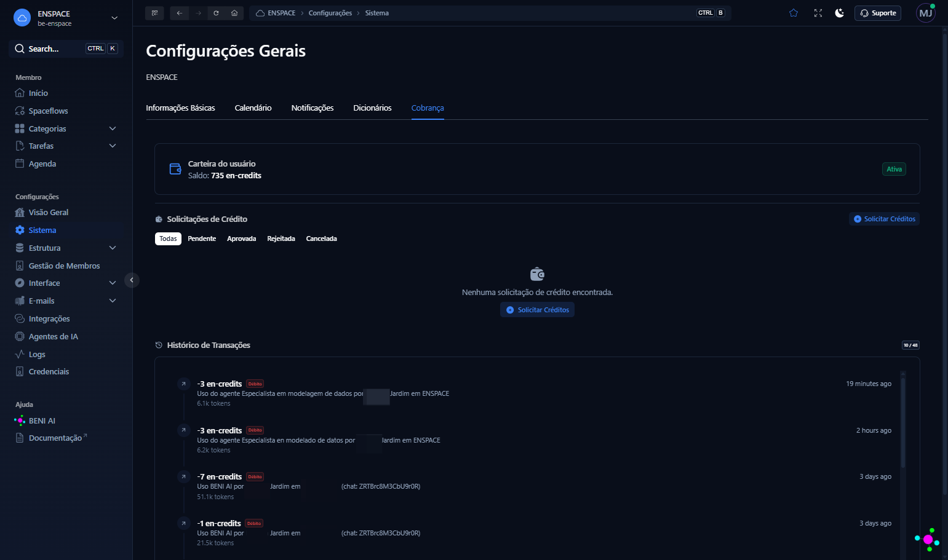Click the Carteira do usuário wallet icon
948x560 pixels.
click(x=175, y=169)
